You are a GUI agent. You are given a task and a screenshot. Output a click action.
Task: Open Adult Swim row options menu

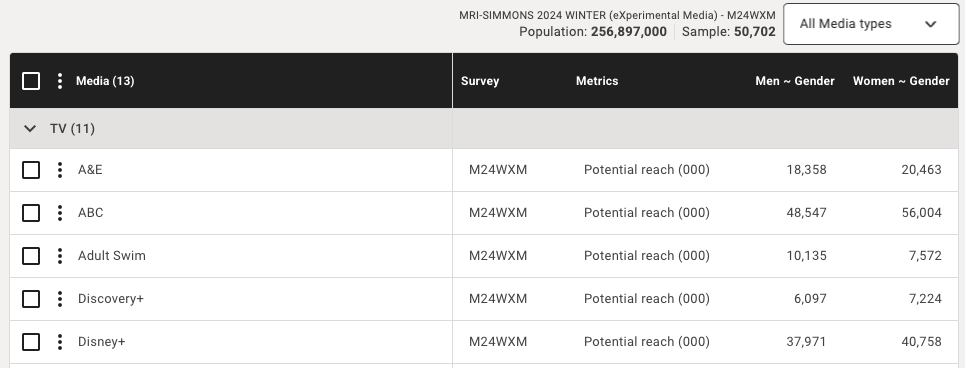[x=60, y=256]
